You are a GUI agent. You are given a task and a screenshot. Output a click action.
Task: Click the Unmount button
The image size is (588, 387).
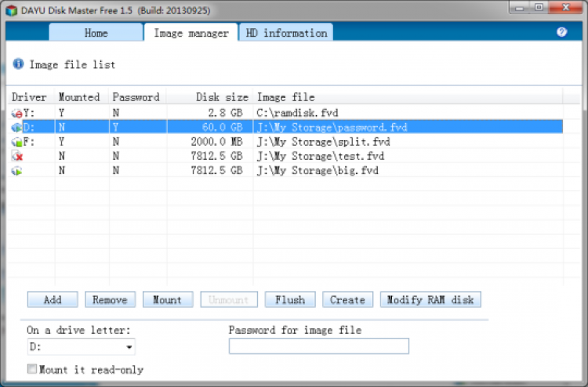(x=229, y=300)
